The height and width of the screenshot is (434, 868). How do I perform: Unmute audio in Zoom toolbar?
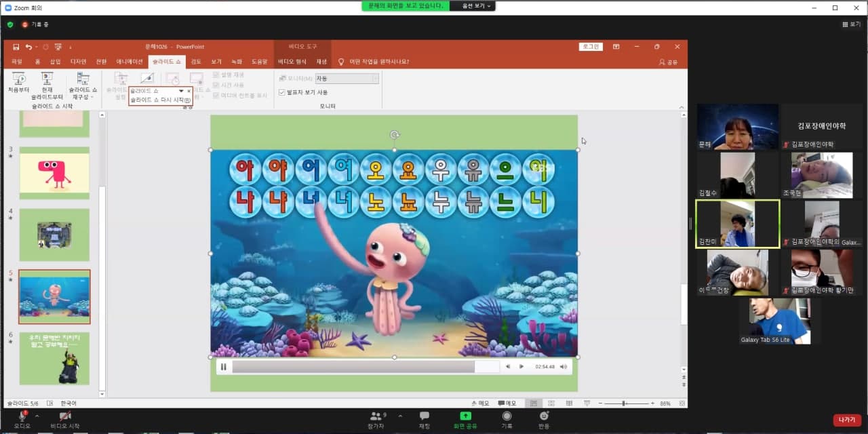pyautogui.click(x=22, y=420)
